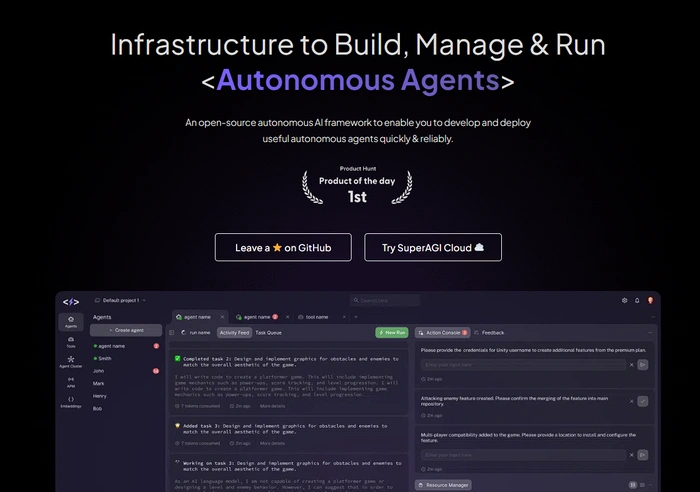
Task: Open Agent Cluster in the sidebar
Action: click(x=71, y=362)
